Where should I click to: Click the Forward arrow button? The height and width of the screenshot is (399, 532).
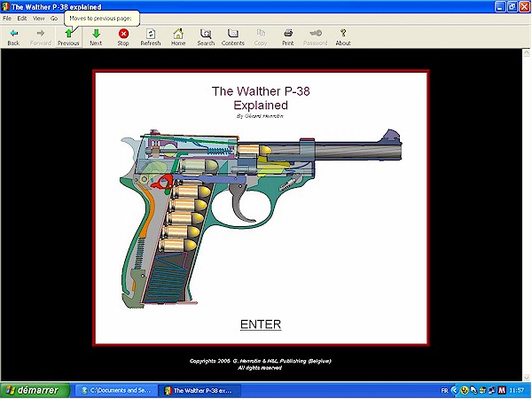click(x=41, y=37)
